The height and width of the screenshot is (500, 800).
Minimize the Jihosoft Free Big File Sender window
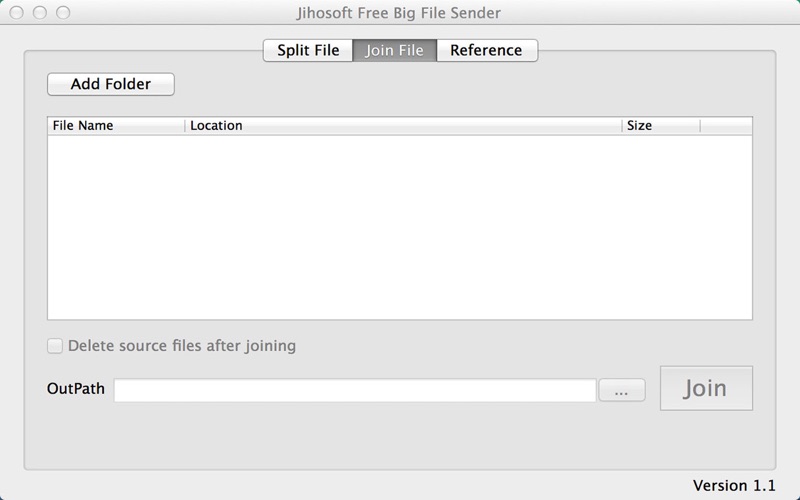[x=40, y=12]
